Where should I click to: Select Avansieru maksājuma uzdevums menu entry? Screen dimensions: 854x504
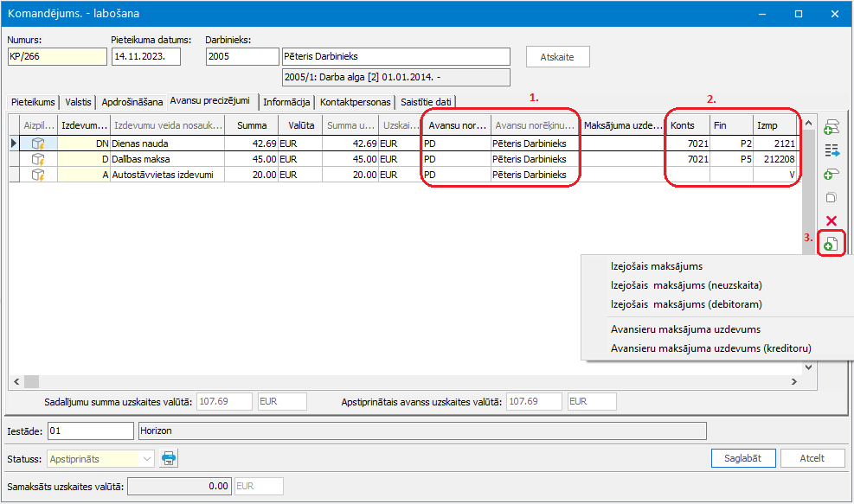point(685,329)
